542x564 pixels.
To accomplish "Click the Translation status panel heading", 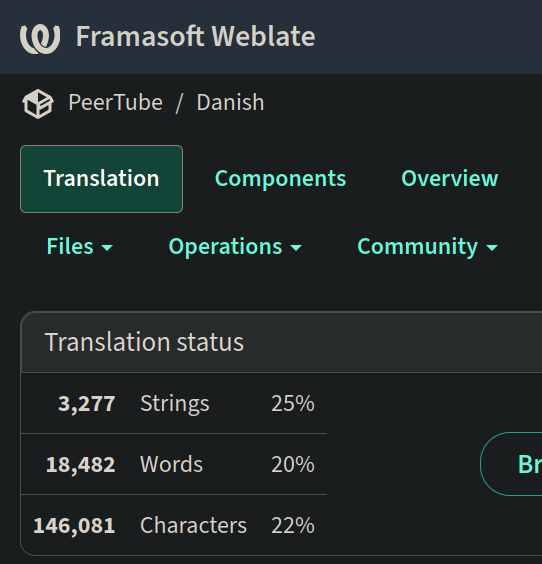I will [x=144, y=342].
